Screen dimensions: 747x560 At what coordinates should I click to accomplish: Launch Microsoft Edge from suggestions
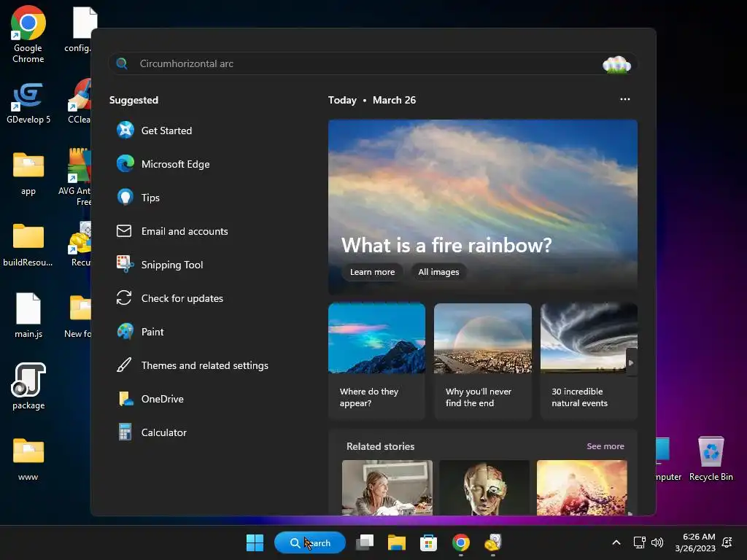tap(163, 164)
